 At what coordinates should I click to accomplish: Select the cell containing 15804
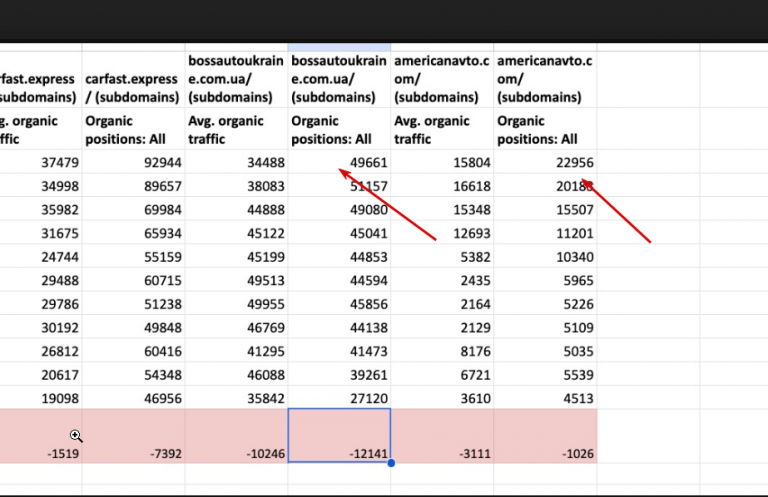[442, 162]
